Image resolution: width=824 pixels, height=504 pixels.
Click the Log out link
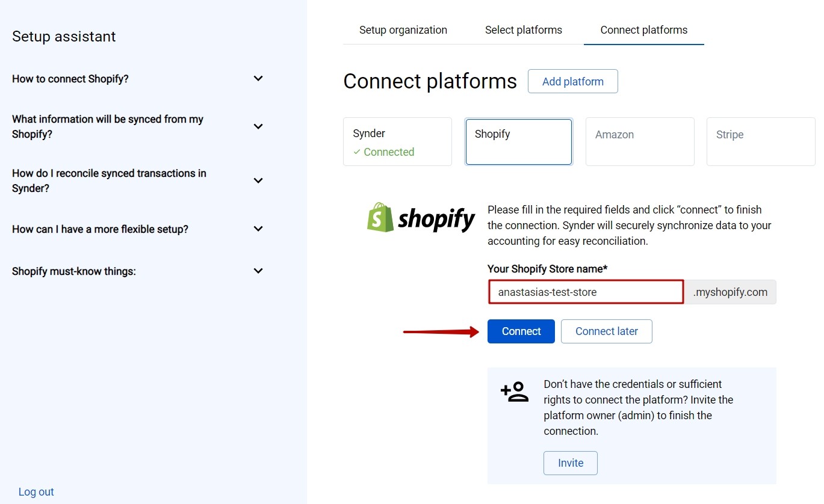[x=36, y=492]
